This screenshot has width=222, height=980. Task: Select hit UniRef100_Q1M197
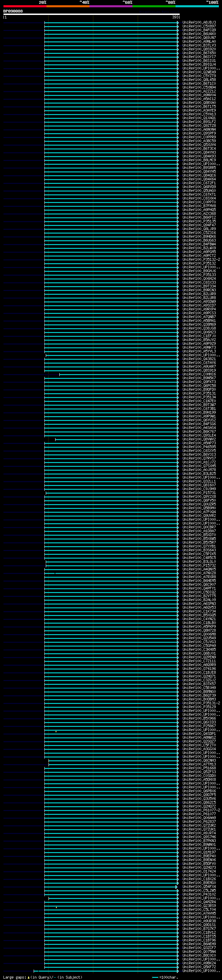click(199, 852)
